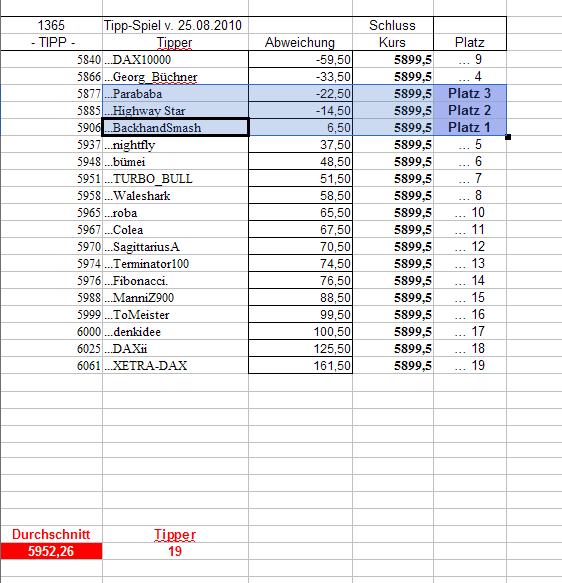Select the ...roba cell
562x583 pixels.
(x=175, y=213)
